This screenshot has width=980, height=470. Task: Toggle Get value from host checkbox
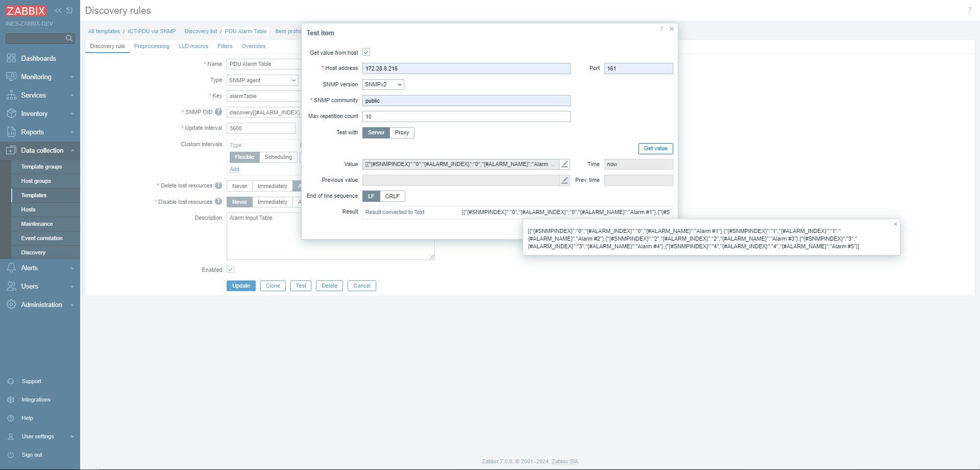coord(366,52)
